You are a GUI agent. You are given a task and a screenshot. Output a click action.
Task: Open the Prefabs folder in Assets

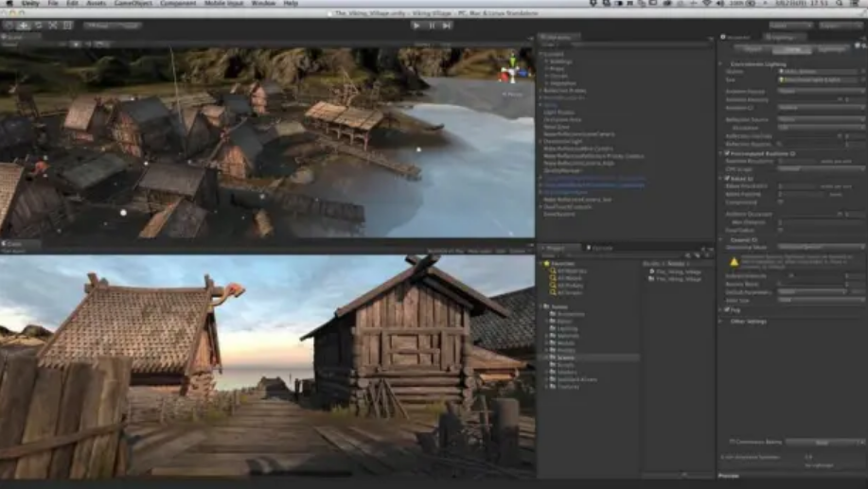(x=566, y=350)
